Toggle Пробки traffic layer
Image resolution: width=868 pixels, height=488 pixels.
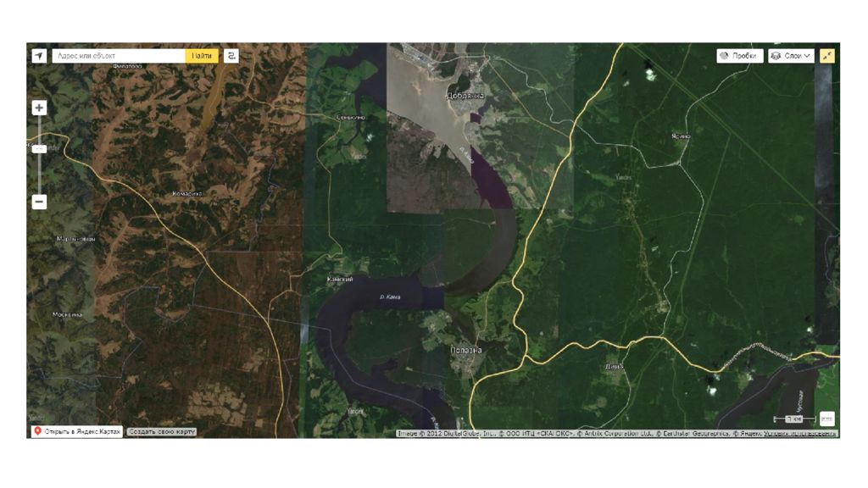(739, 56)
